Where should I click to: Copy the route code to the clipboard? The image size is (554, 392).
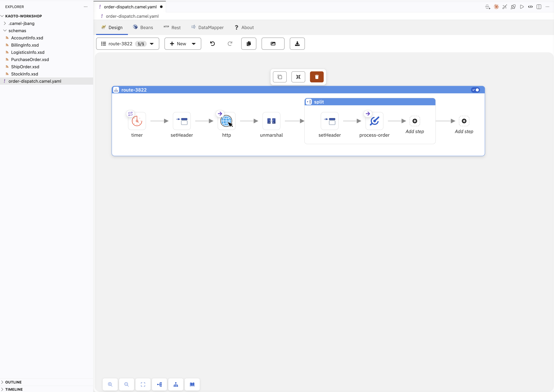pyautogui.click(x=248, y=44)
